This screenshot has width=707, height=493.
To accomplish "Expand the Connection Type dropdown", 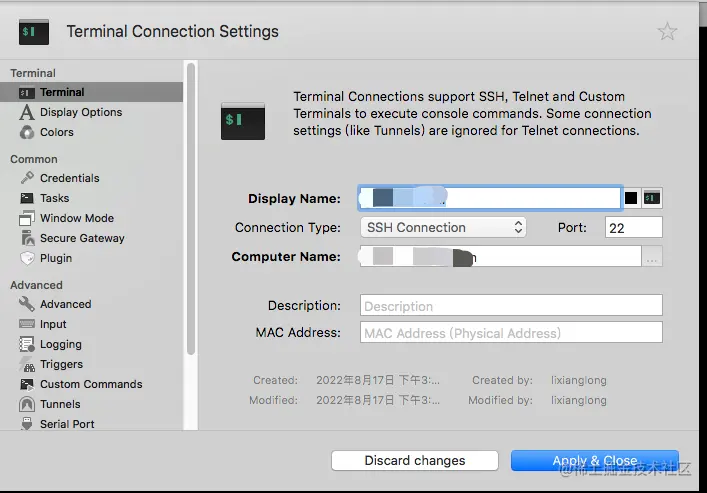I will coord(443,227).
